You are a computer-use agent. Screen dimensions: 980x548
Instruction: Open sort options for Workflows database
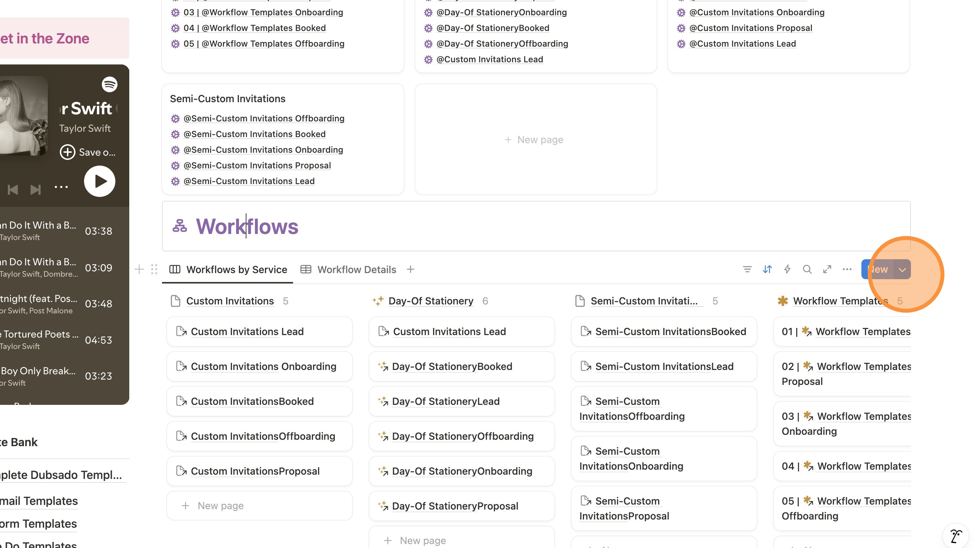click(767, 269)
